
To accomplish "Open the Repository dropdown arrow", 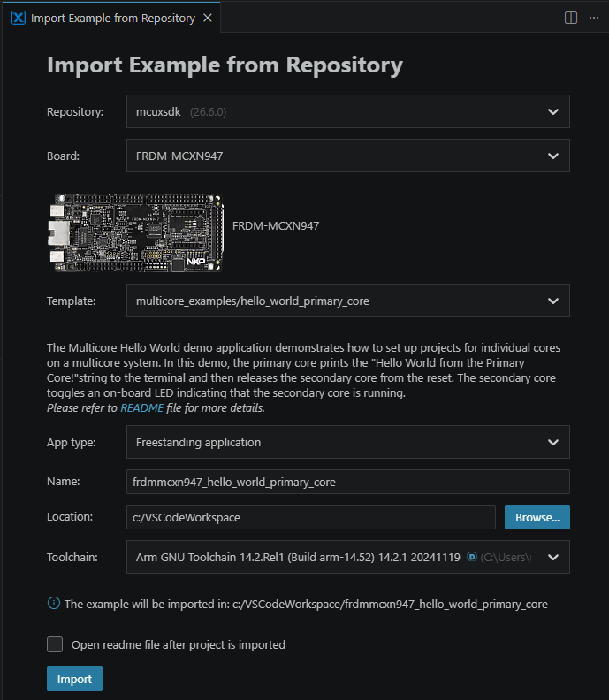I will tap(553, 111).
